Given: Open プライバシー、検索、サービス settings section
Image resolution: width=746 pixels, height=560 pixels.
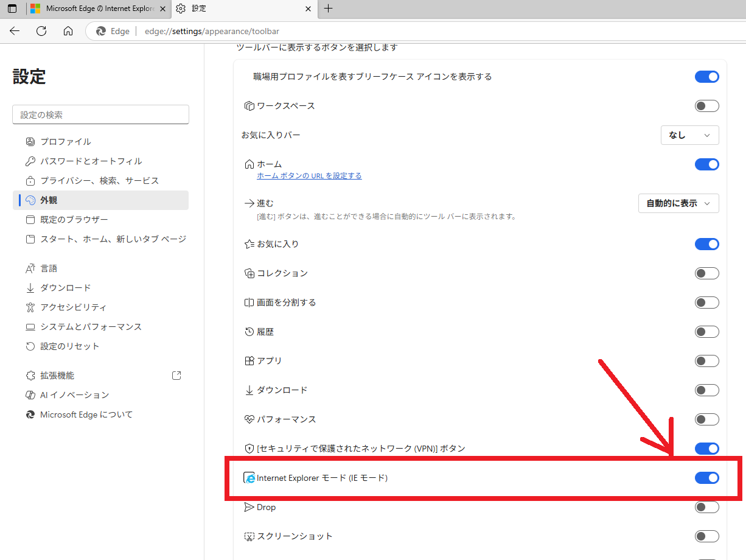Looking at the screenshot, I should tap(99, 181).
